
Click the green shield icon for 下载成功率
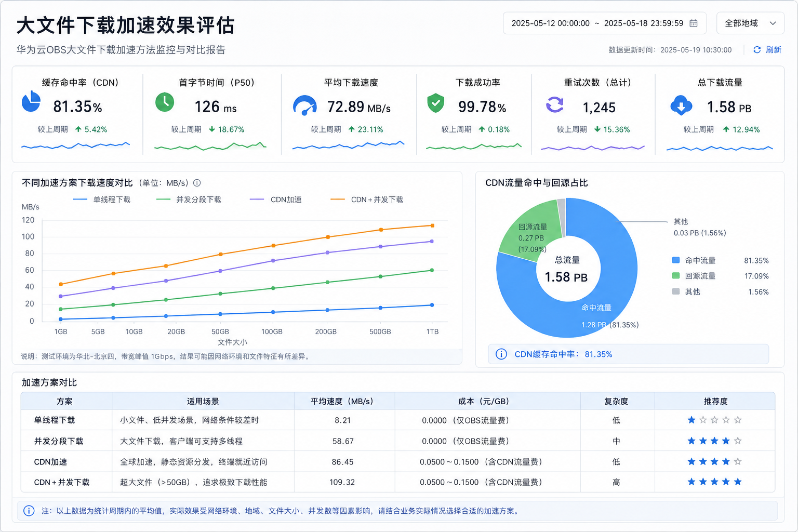pyautogui.click(x=435, y=103)
